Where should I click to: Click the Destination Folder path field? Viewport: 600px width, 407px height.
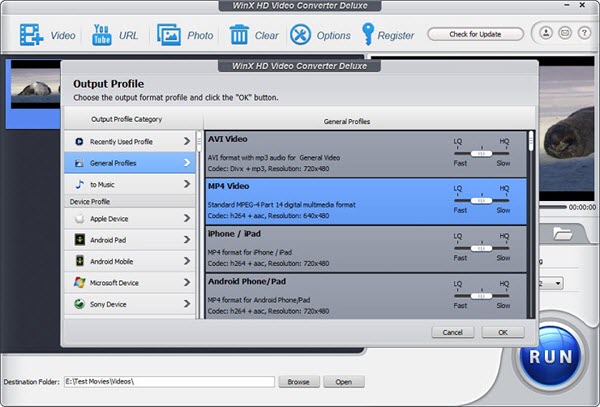click(x=169, y=381)
